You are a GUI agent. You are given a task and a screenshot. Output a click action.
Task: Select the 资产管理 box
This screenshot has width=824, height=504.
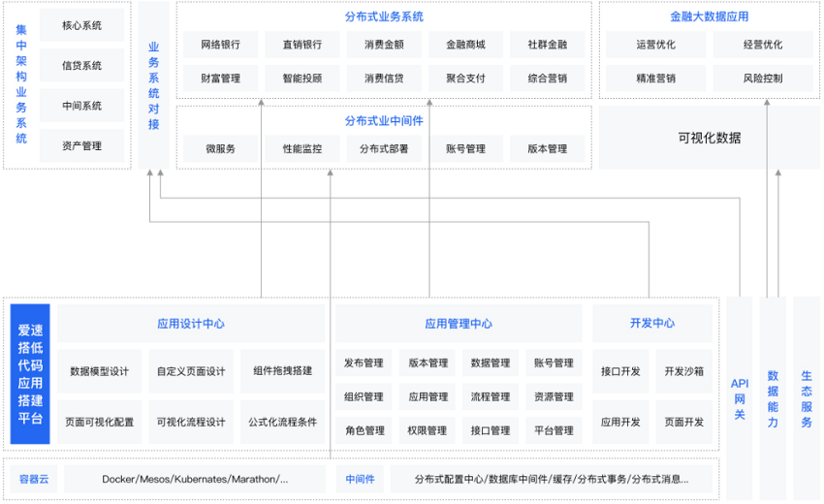[x=82, y=145]
